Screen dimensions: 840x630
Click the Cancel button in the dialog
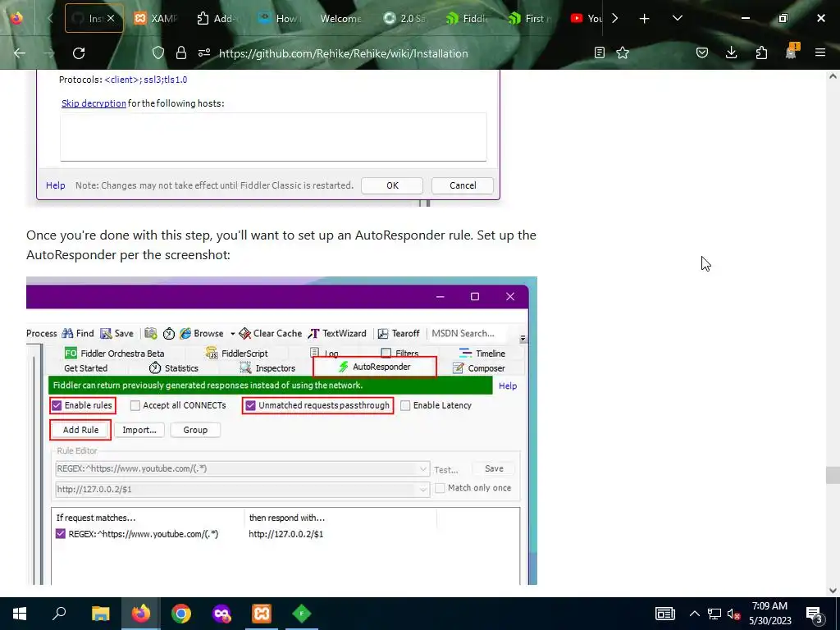463,185
